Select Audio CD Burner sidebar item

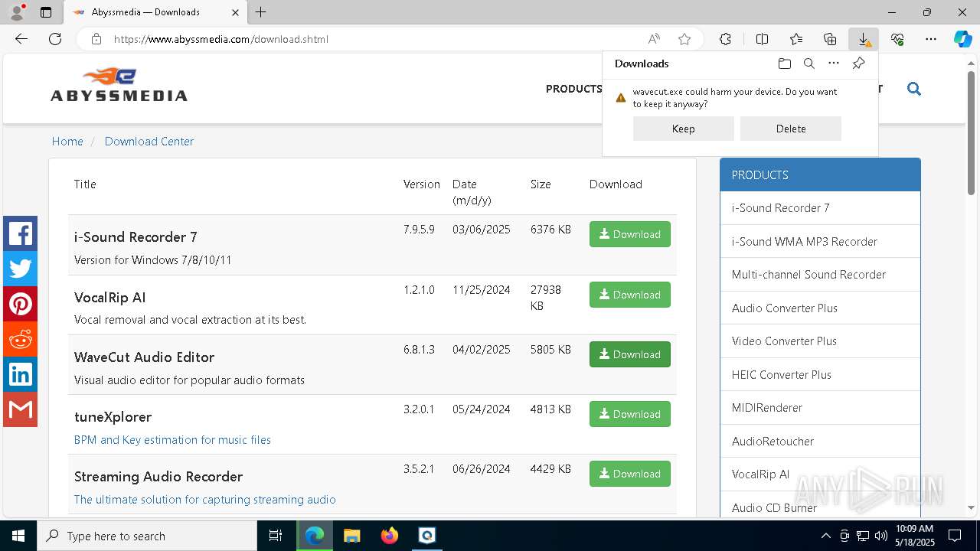pyautogui.click(x=820, y=507)
